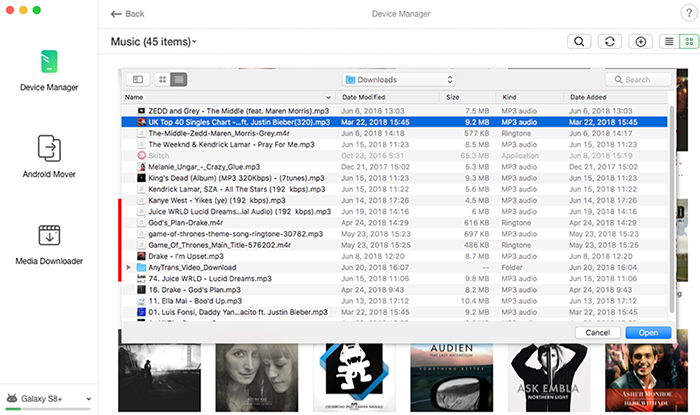Image resolution: width=700 pixels, height=415 pixels.
Task: Select Kendrick Lamar, SZA - All The Stars
Action: (x=394, y=189)
